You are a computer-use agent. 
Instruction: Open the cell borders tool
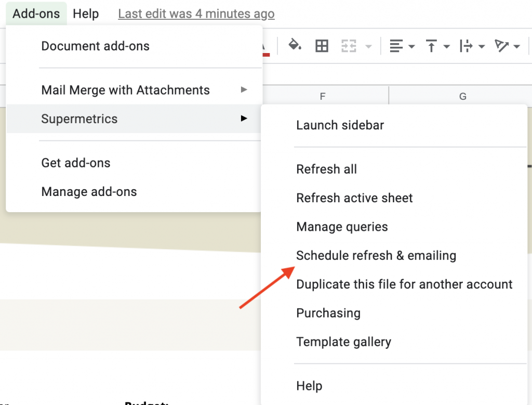click(322, 46)
